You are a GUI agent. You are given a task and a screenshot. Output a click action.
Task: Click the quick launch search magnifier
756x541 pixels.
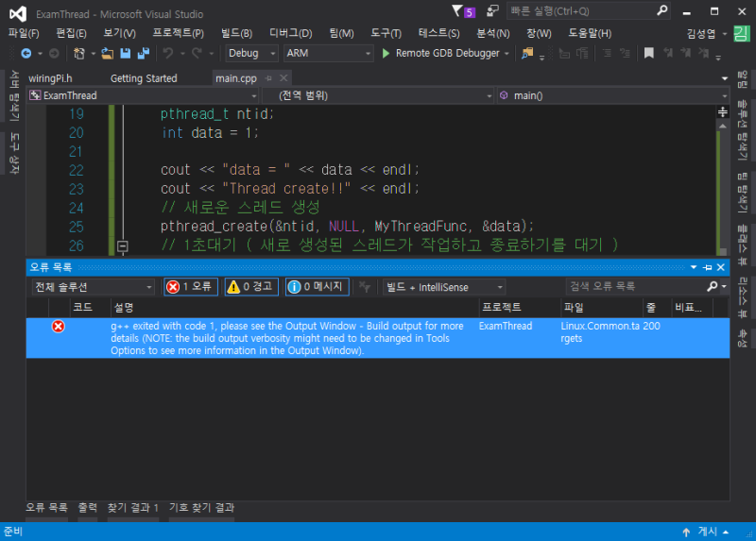(662, 10)
